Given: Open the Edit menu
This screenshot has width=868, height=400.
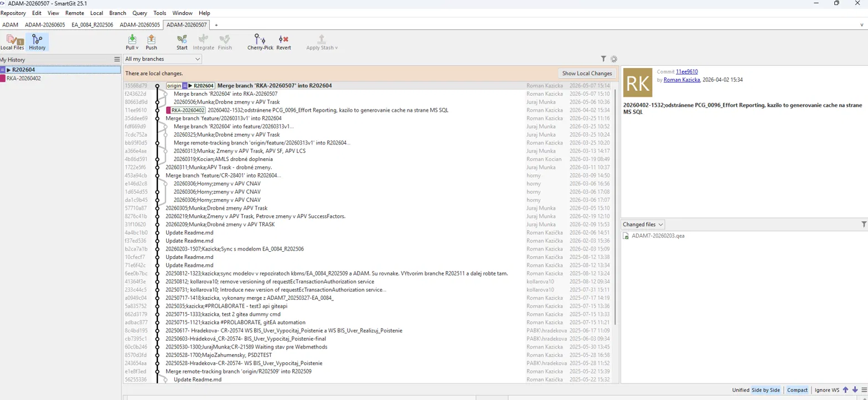Looking at the screenshot, I should coord(37,13).
